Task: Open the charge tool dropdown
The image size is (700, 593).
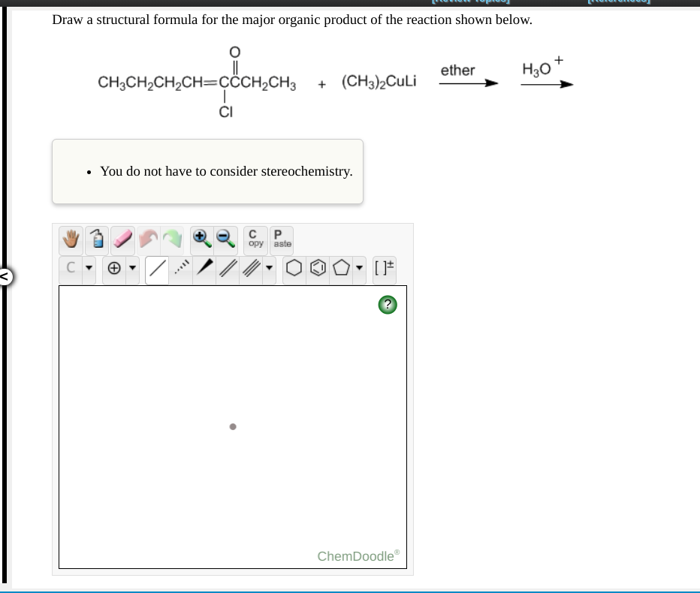Action: (132, 269)
